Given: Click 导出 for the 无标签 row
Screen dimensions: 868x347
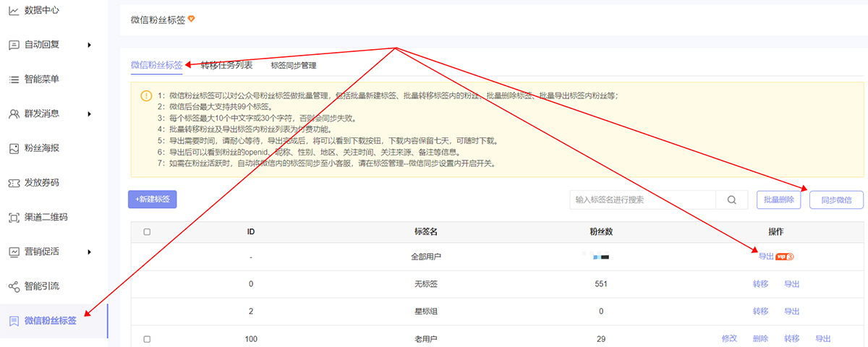Looking at the screenshot, I should click(792, 284).
